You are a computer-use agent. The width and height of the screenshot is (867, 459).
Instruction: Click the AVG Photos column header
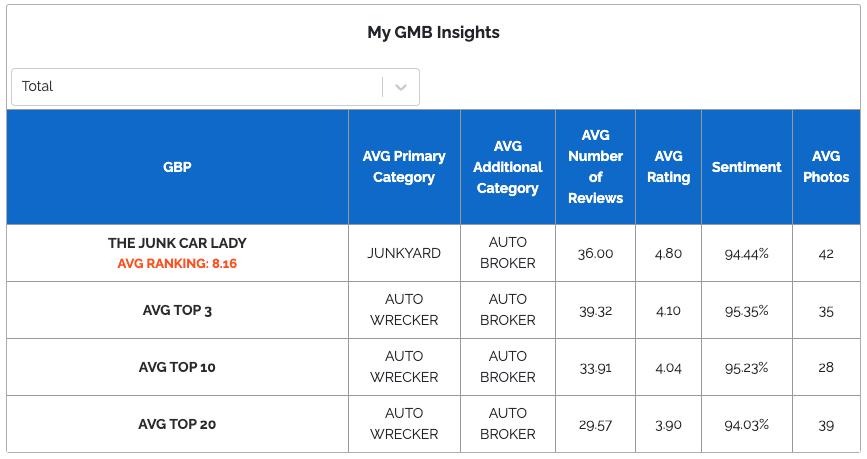pyautogui.click(x=825, y=167)
